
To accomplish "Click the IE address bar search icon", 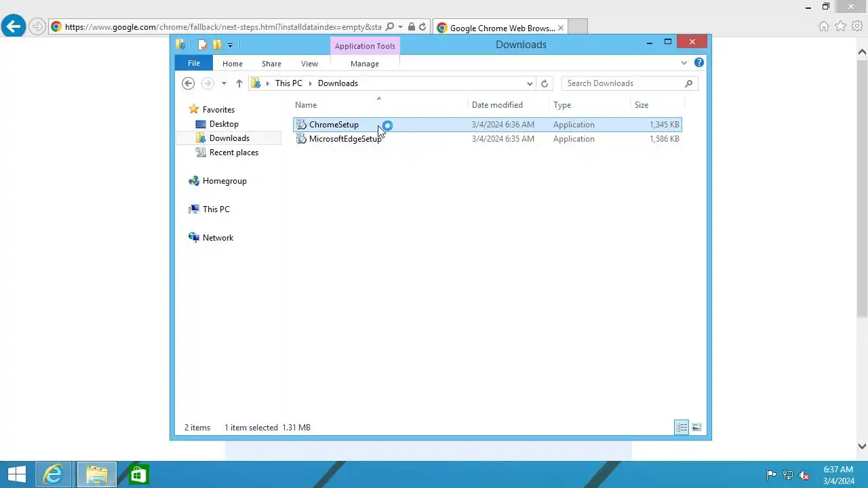I will (389, 27).
